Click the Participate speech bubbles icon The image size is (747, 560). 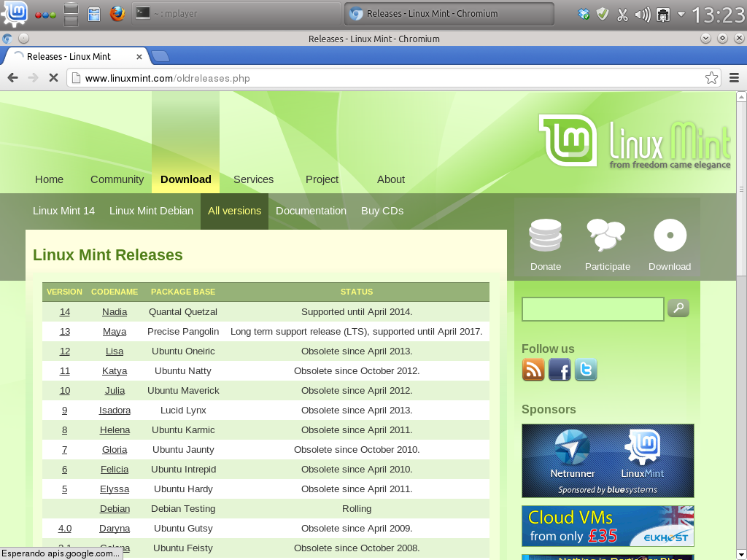click(606, 236)
